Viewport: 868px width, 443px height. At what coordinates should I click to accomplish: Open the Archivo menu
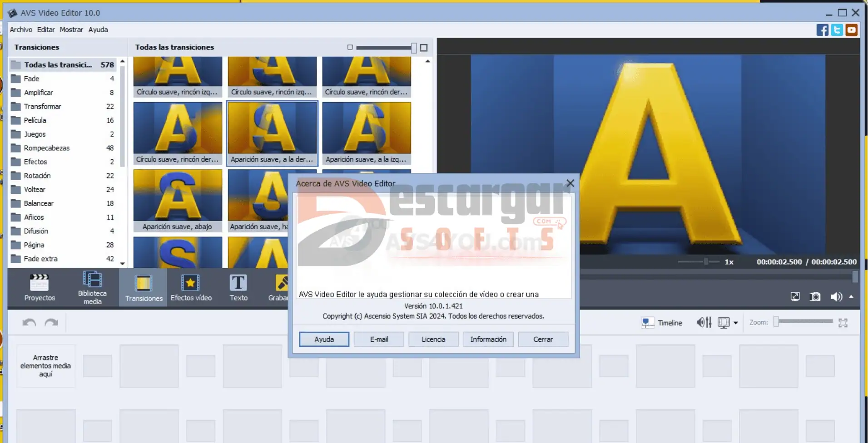click(21, 30)
